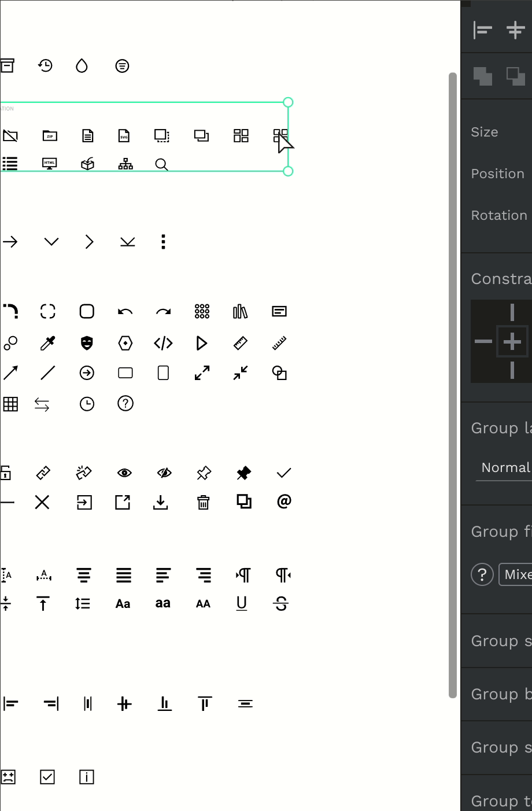Image resolution: width=532 pixels, height=811 pixels.
Task: Open the Normal blend mode dropdown
Action: 506,467
